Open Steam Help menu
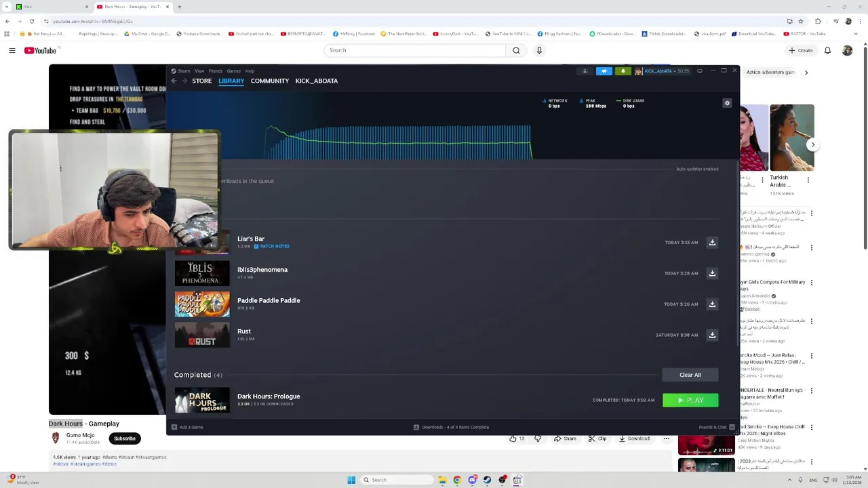 point(250,71)
